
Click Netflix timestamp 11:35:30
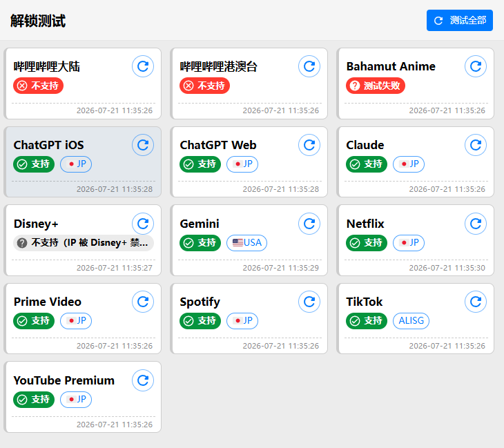click(447, 268)
